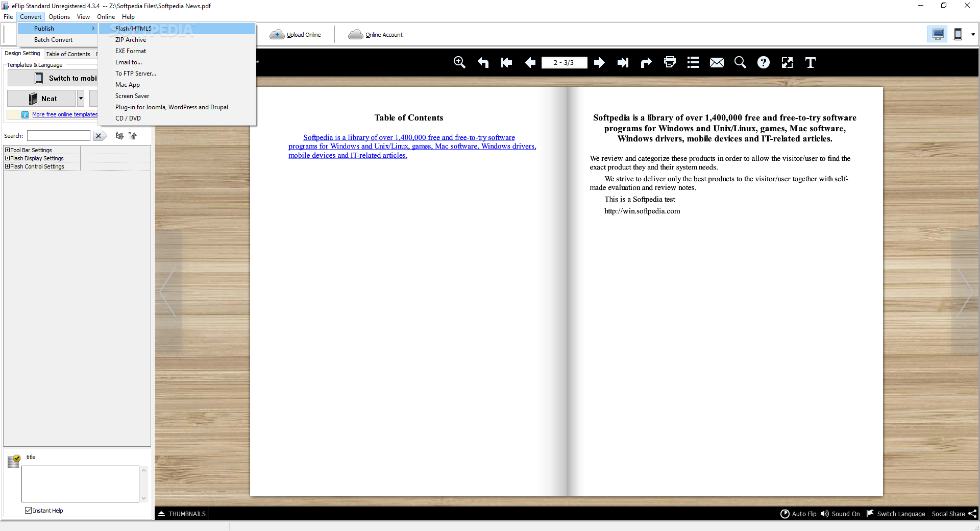
Task: Open the Options menu
Action: 59,17
